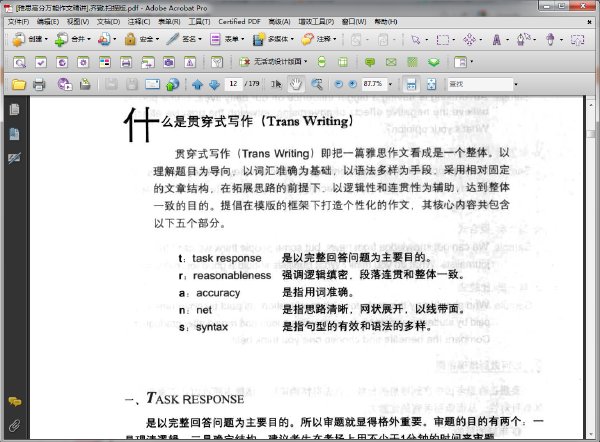Screen dimensions: 600x442
Task: Open the Comments panel at sidebar bottom
Action: [15, 401]
